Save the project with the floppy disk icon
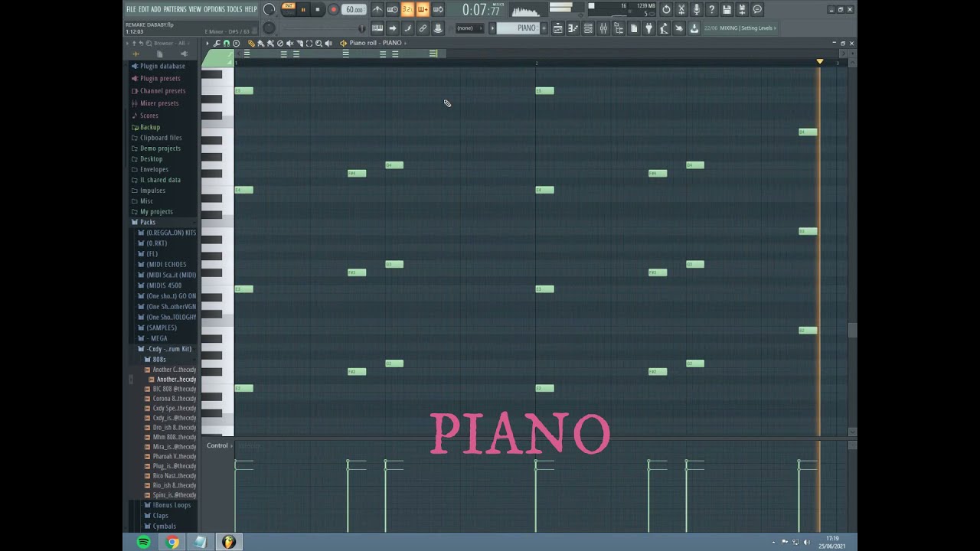 727,9
